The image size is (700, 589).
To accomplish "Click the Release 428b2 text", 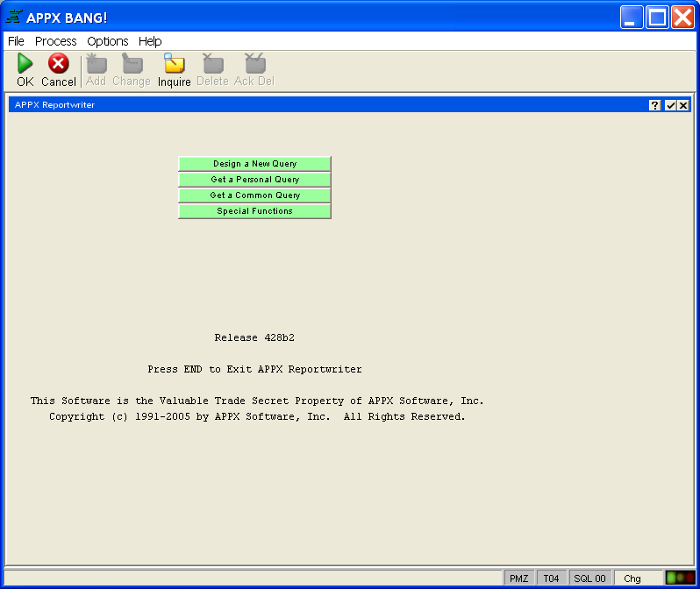I will [x=254, y=337].
